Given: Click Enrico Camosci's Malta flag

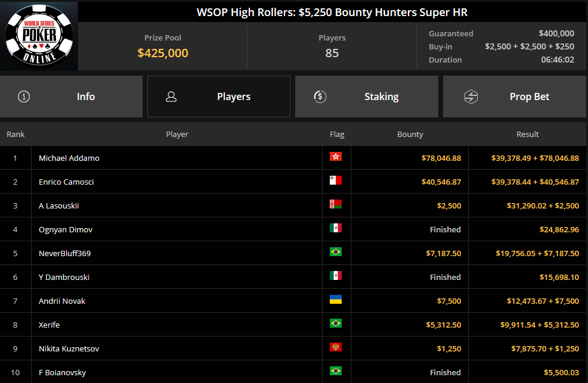Looking at the screenshot, I should point(336,180).
